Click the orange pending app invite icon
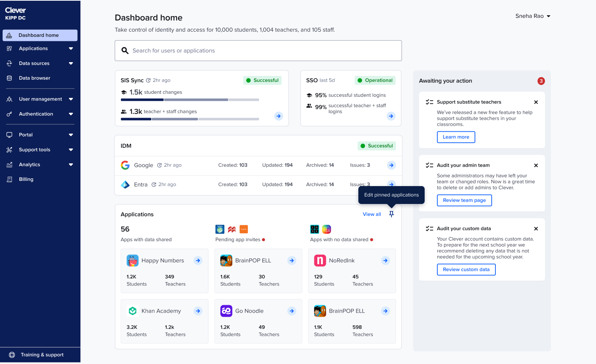596x364 pixels. pos(244,229)
